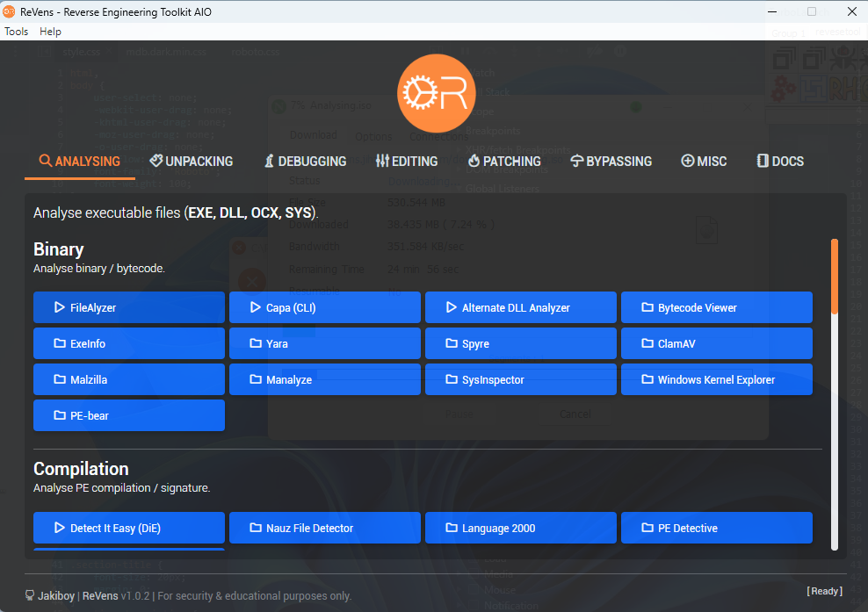Click the folder icon on ClamAV
The image size is (868, 612).
[647, 343]
